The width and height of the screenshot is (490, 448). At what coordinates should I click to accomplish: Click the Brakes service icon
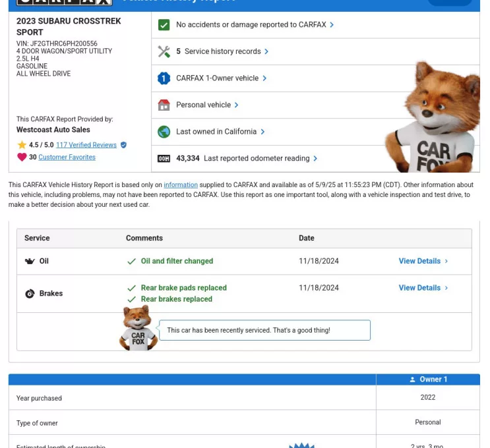tap(30, 294)
